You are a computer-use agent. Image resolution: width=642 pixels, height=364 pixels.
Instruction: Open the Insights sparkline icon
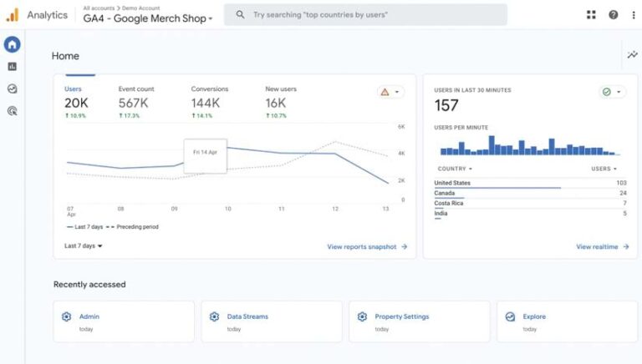point(632,55)
